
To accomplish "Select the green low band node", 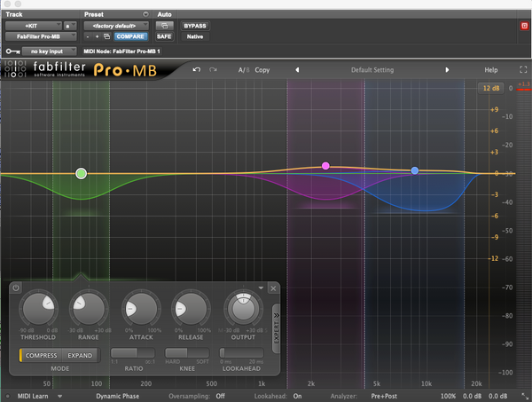I will click(81, 174).
